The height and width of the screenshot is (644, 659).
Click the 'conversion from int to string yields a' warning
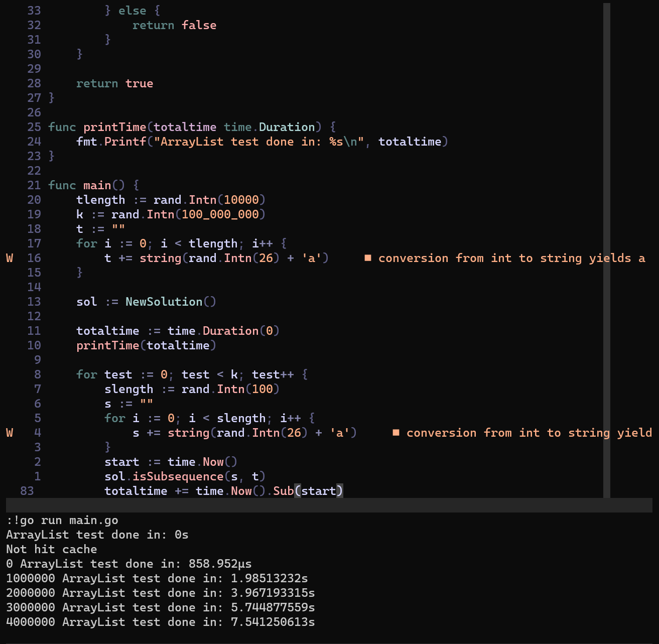511,258
